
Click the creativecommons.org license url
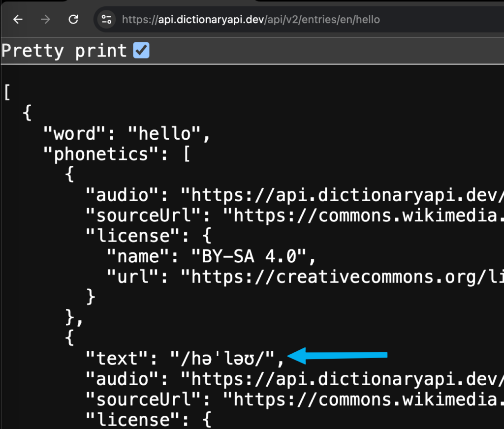(342, 276)
